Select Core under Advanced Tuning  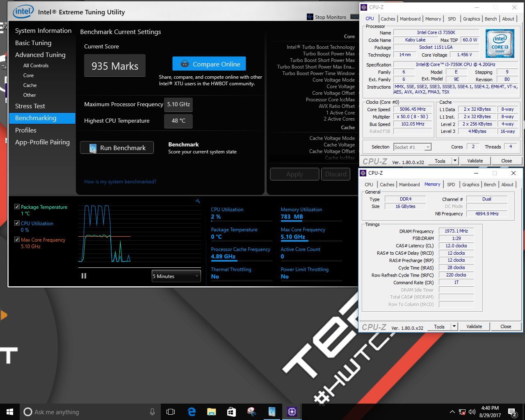pos(29,75)
